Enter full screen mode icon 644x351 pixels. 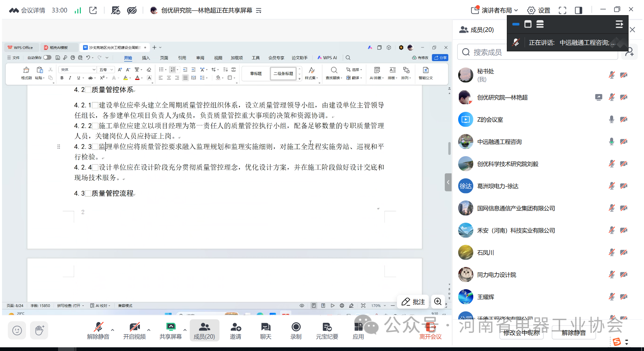562,10
